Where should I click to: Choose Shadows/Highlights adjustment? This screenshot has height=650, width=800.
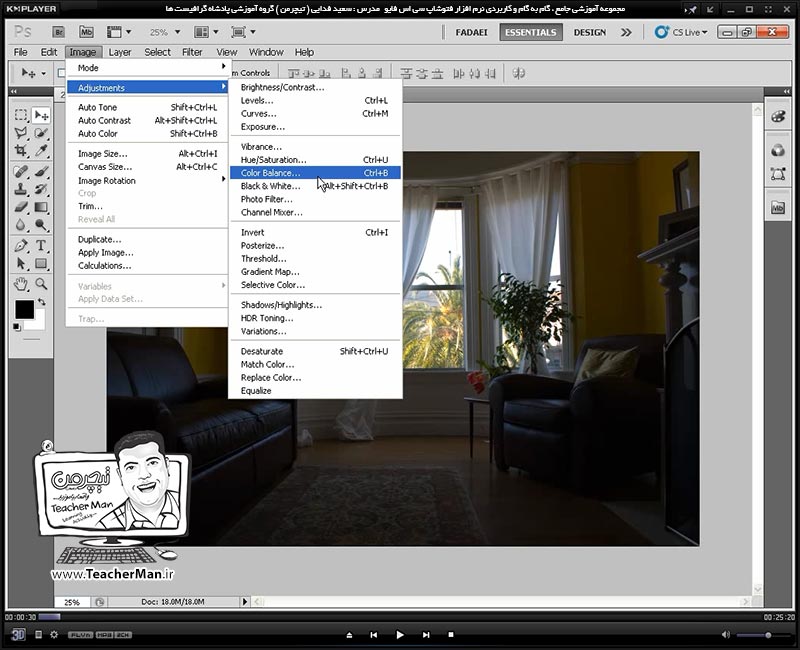[315, 305]
